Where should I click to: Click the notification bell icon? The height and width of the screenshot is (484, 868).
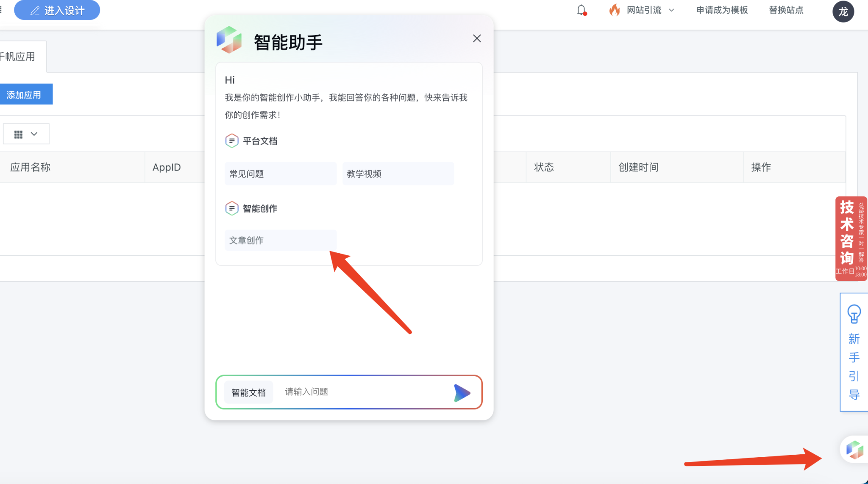pyautogui.click(x=581, y=10)
